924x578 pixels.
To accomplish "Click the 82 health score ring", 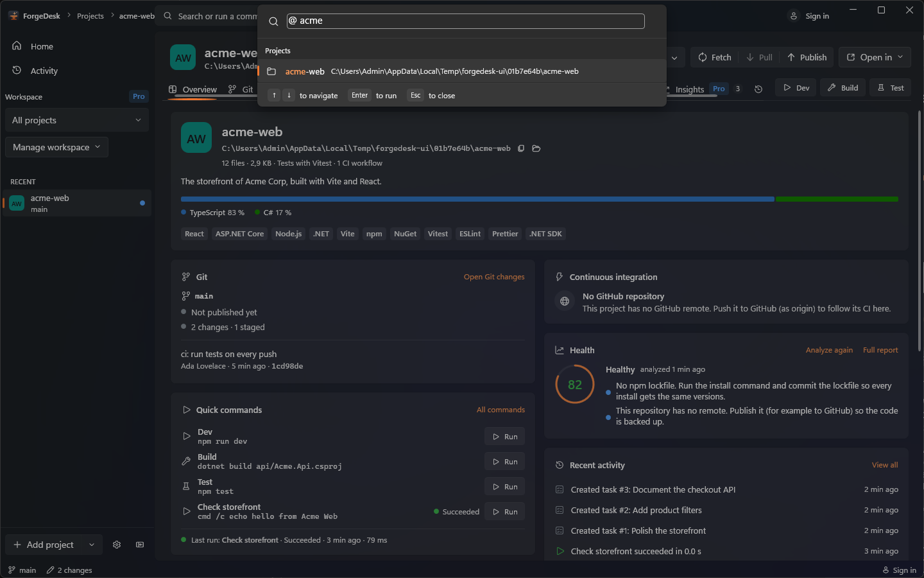I will pyautogui.click(x=575, y=384).
